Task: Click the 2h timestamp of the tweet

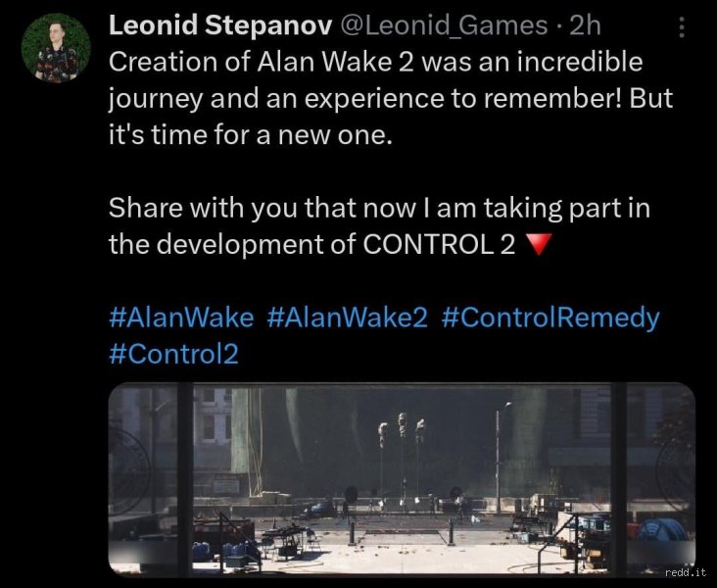Action: click(585, 25)
